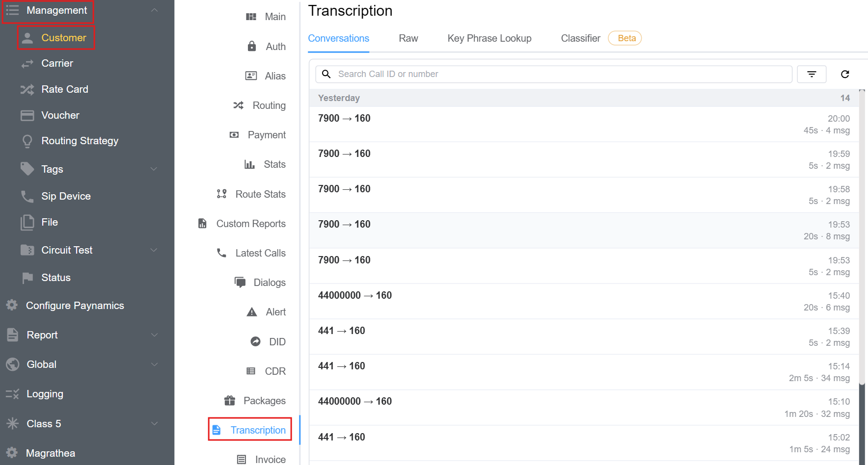
Task: Open the Classifier tab
Action: point(581,38)
